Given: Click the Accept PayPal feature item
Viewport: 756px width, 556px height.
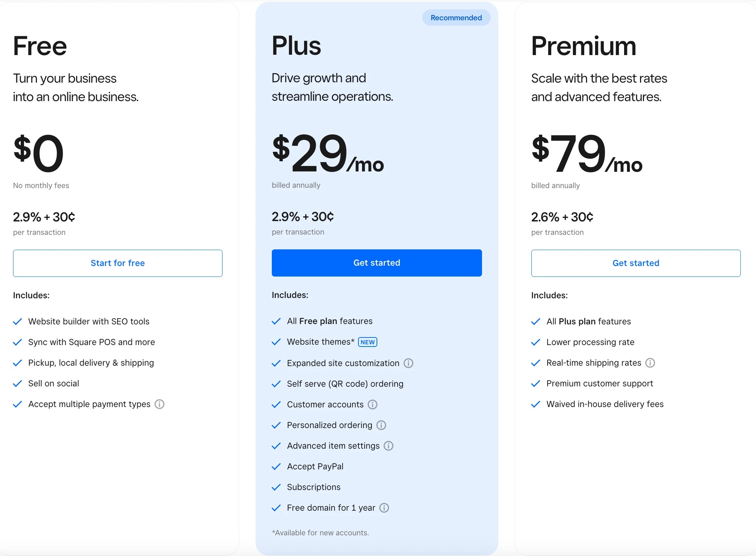Looking at the screenshot, I should pos(315,466).
